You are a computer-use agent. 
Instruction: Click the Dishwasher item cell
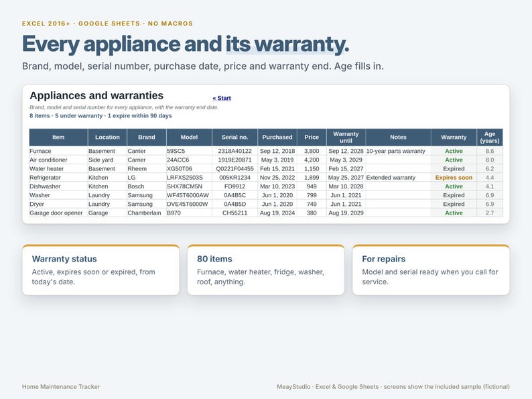coord(58,186)
